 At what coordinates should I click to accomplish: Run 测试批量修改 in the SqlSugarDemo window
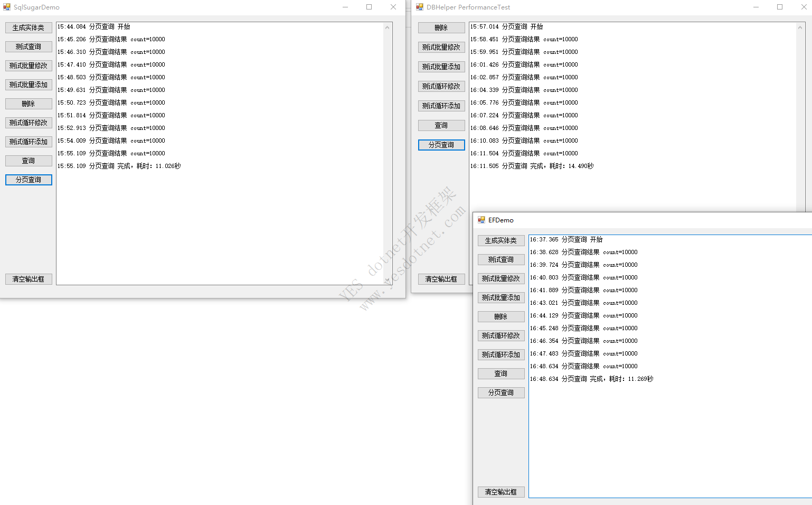pyautogui.click(x=29, y=66)
